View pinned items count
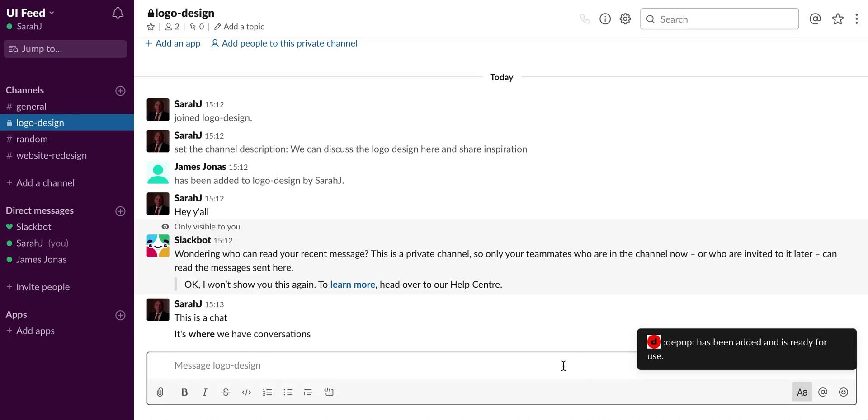 click(x=197, y=27)
